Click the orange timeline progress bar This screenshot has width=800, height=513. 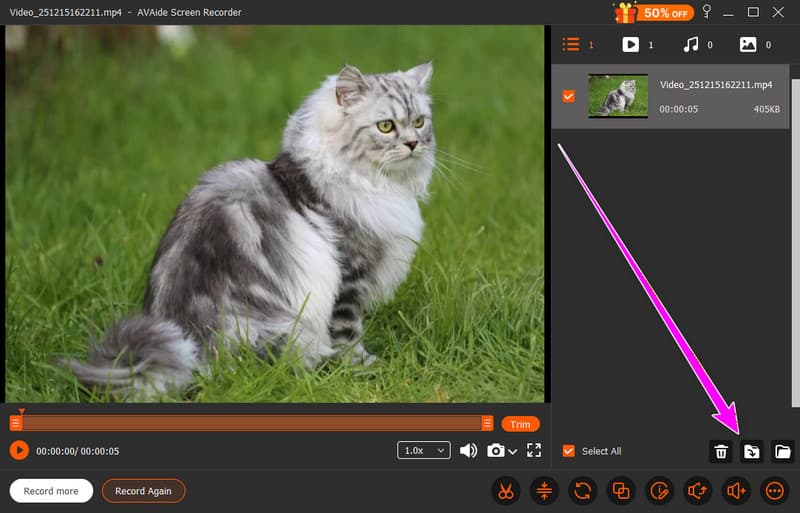[252, 423]
